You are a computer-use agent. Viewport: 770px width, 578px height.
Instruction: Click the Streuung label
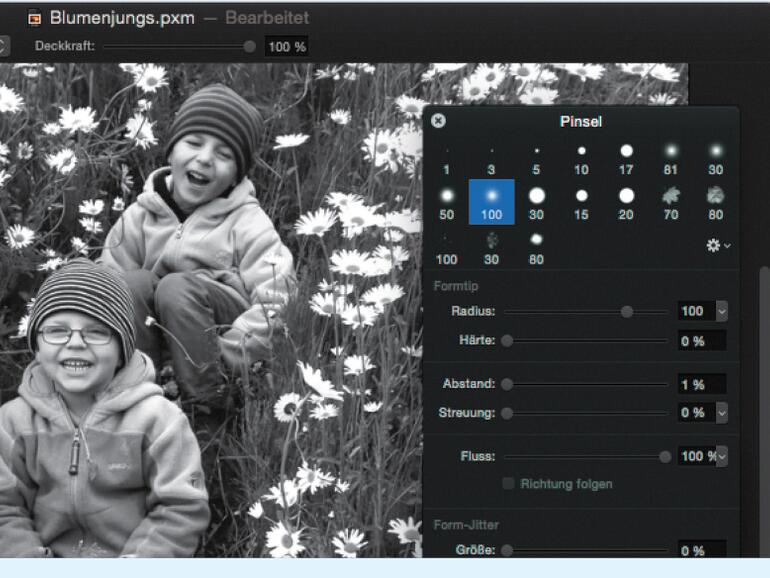click(467, 413)
